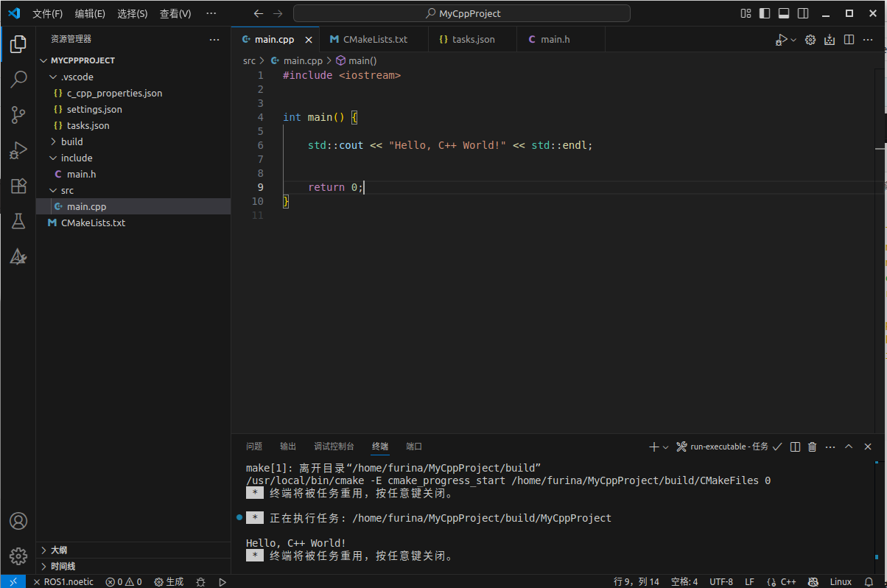The image size is (887, 588).
Task: Open the Source Control view
Action: click(18, 115)
